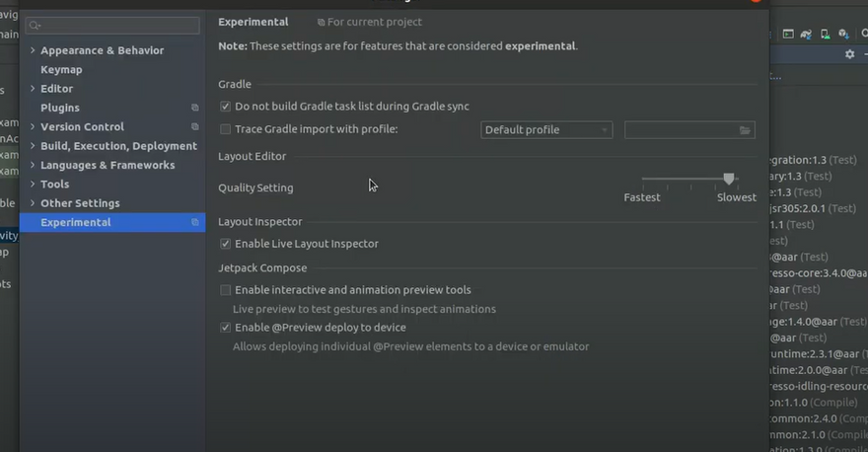This screenshot has width=868, height=452.
Task: Click the Gradle sync elephant icon
Action: (x=807, y=34)
